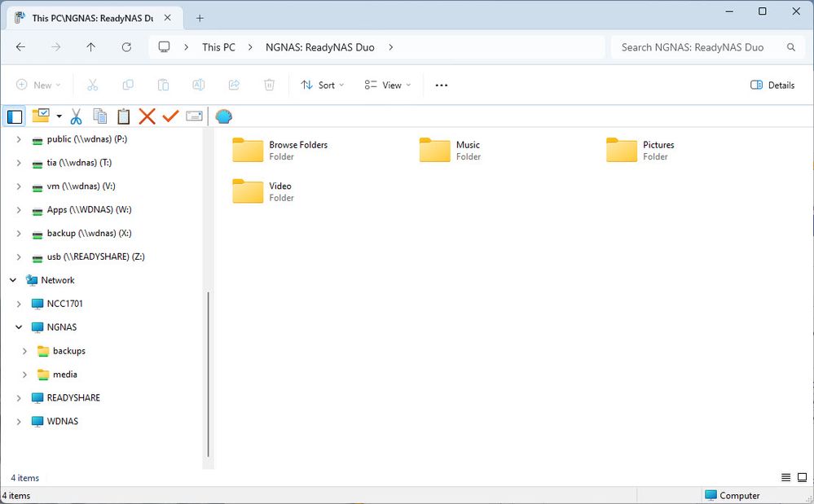This screenshot has height=504, width=814.
Task: Open the Sort dropdown menu
Action: [x=323, y=85]
